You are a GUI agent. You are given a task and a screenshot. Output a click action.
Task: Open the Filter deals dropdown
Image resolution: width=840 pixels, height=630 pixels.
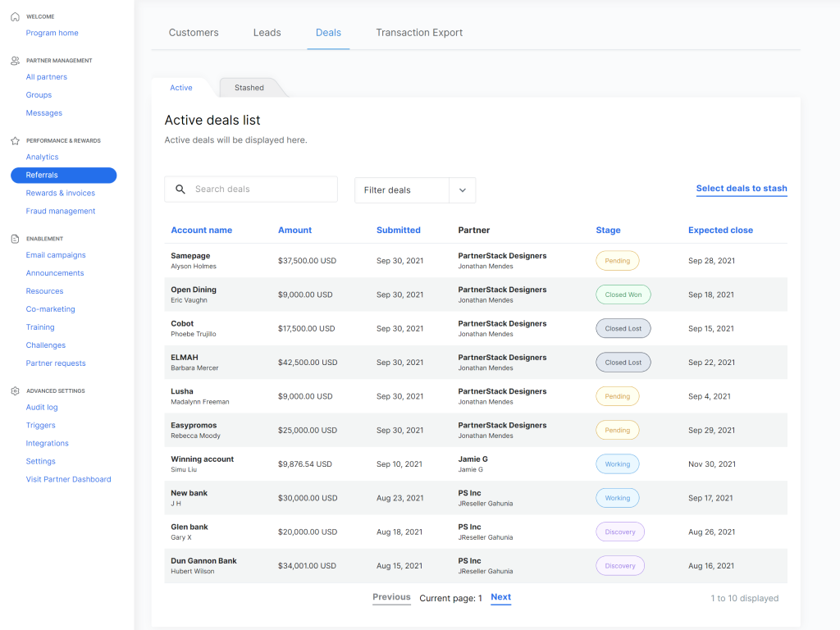coord(402,190)
